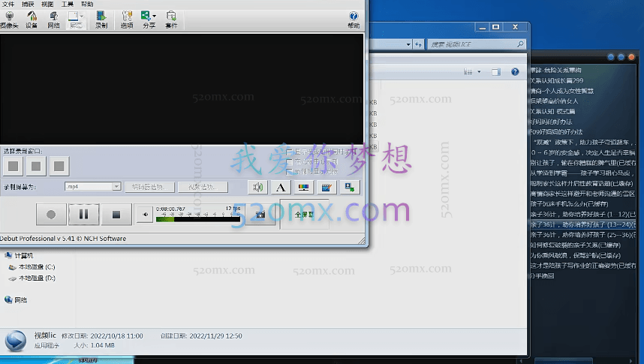
Task: Open the Recordings (录制) list icon
Action: coord(101,19)
